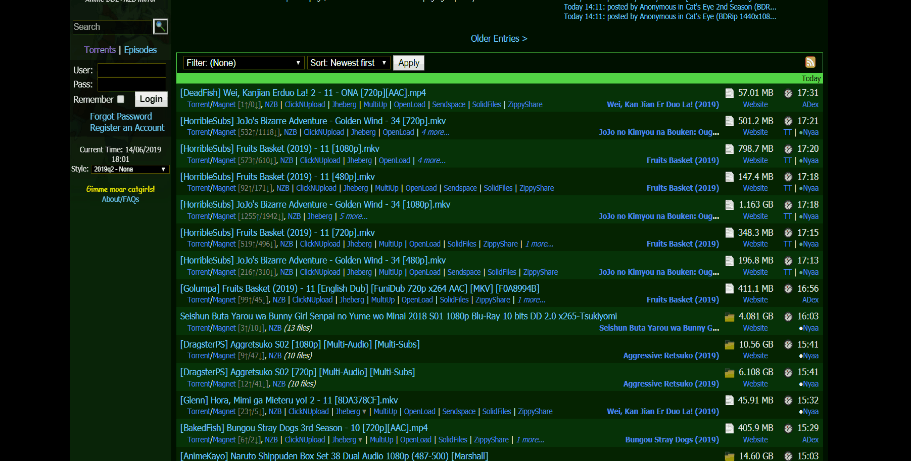Image resolution: width=911 pixels, height=461 pixels.
Task: Open TT link in 17:21 row
Action: pos(787,133)
